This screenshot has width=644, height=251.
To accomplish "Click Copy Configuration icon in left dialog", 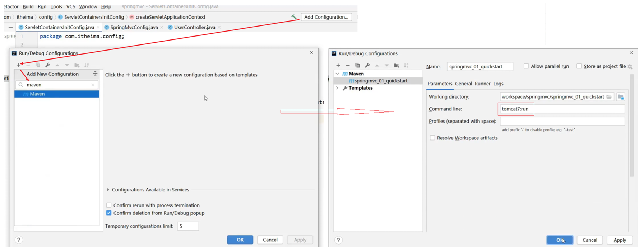I will (x=38, y=65).
